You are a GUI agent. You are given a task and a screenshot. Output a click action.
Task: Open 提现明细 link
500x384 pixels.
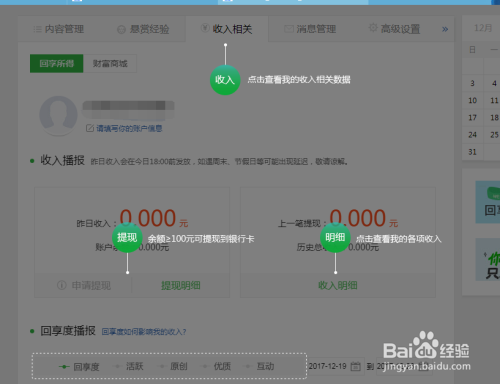(x=181, y=286)
